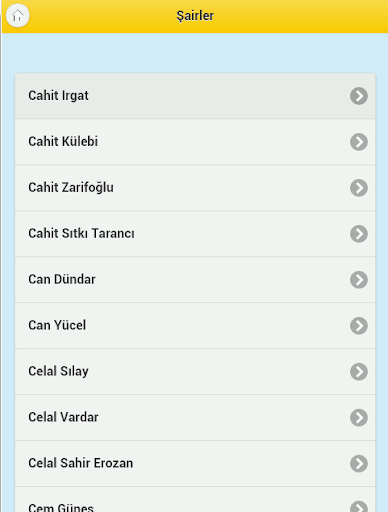This screenshot has height=512, width=388.
Task: Choose Celal Vardar from poets
Action: pyautogui.click(x=195, y=418)
